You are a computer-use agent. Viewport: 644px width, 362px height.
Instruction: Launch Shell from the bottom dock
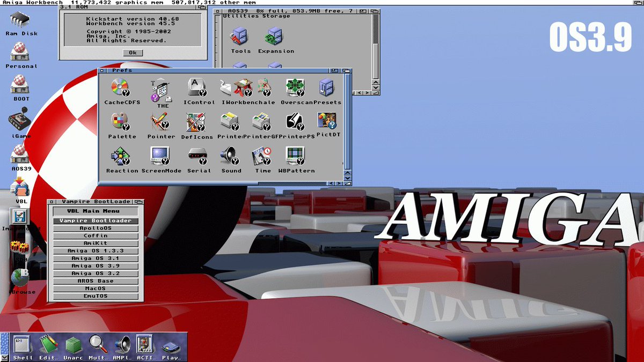click(x=23, y=344)
